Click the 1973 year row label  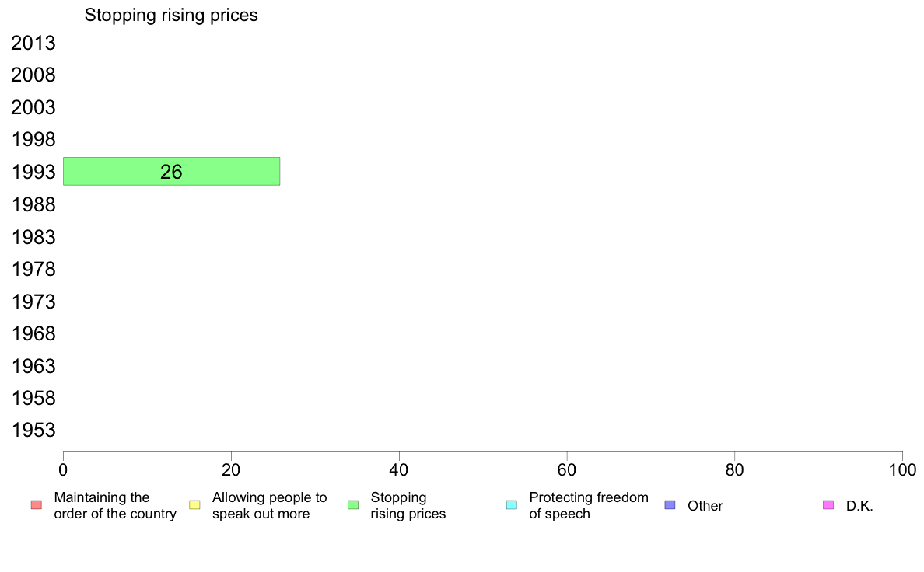[x=33, y=302]
